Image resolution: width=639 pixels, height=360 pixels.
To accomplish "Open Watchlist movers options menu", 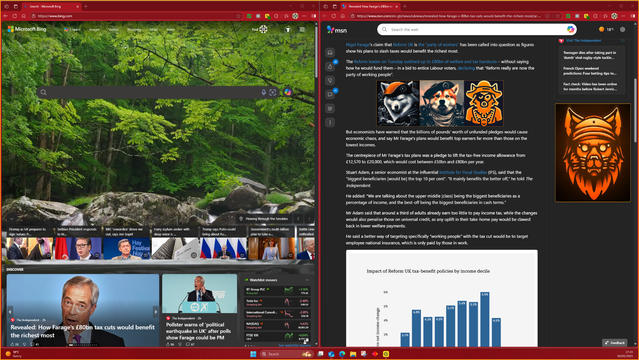I will [307, 280].
